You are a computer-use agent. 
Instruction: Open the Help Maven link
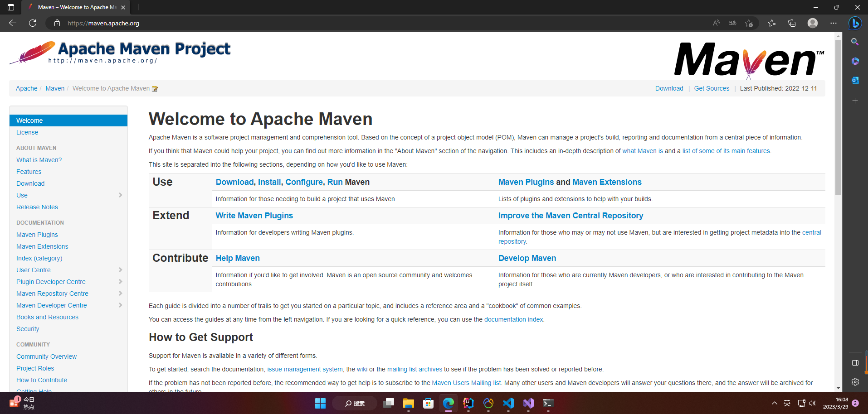(x=238, y=258)
